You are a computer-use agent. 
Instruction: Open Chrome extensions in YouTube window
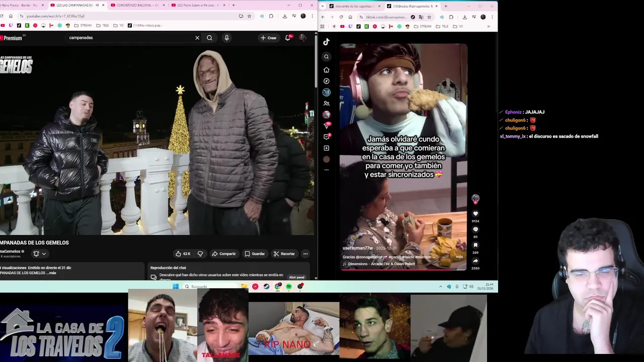tap(272, 16)
